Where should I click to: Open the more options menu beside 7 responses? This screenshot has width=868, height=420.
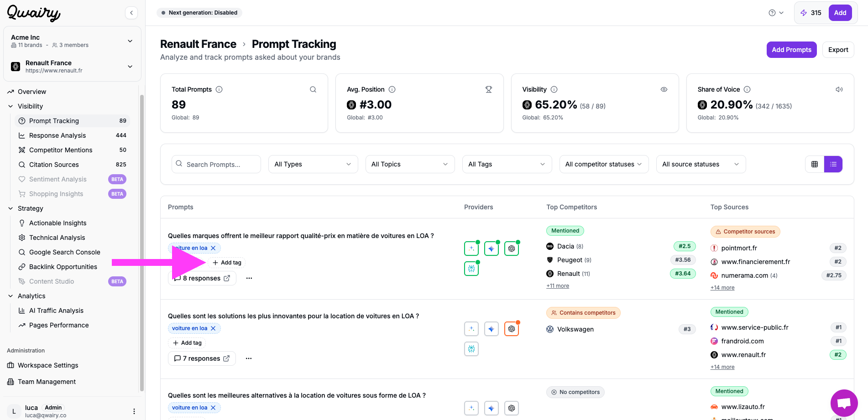click(249, 358)
